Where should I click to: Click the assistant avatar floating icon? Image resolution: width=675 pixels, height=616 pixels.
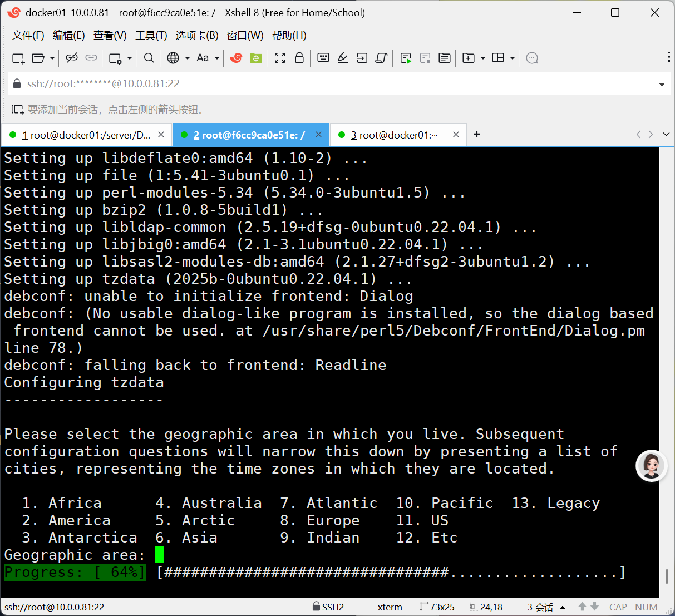(651, 466)
